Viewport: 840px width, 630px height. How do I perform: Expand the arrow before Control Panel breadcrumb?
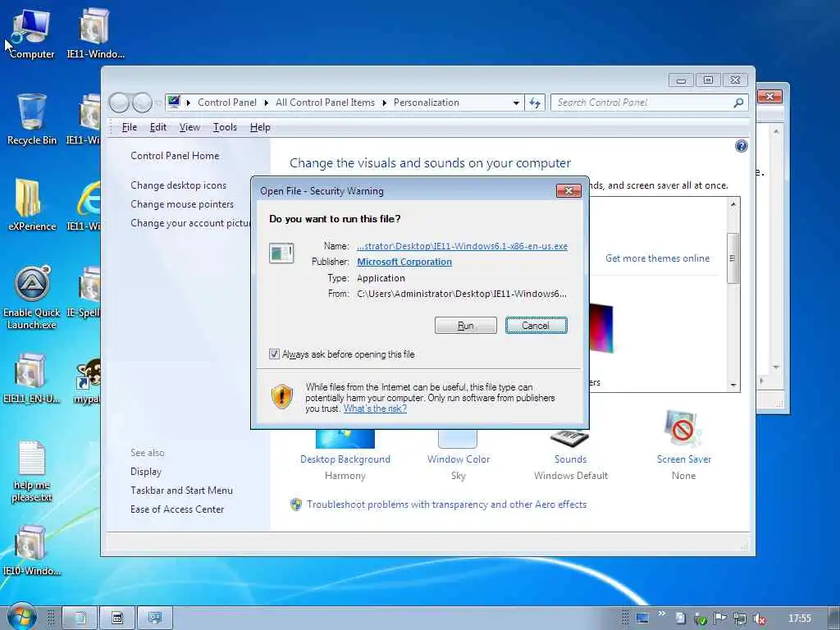click(x=188, y=103)
